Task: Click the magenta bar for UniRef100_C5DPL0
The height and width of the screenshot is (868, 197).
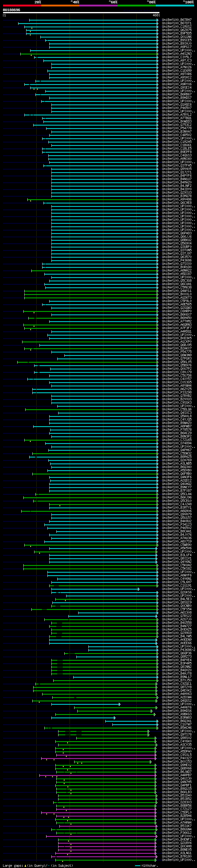Action: point(99,812)
